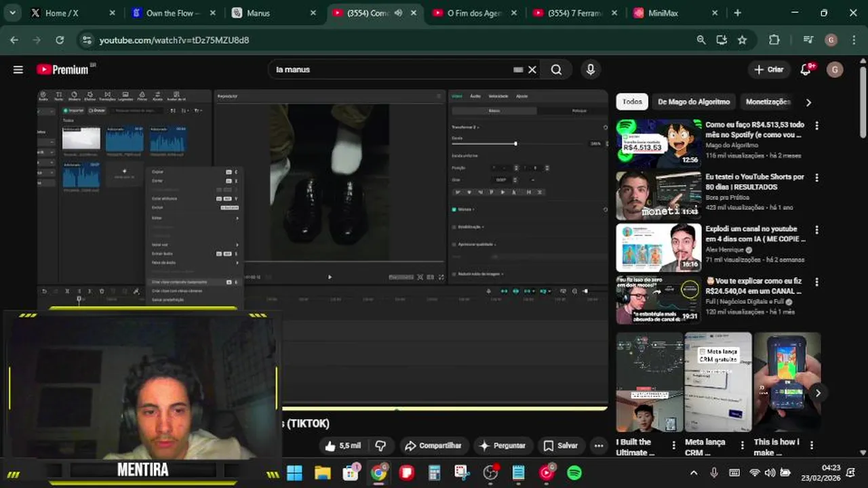Open YouTube account avatar menu

tap(835, 69)
